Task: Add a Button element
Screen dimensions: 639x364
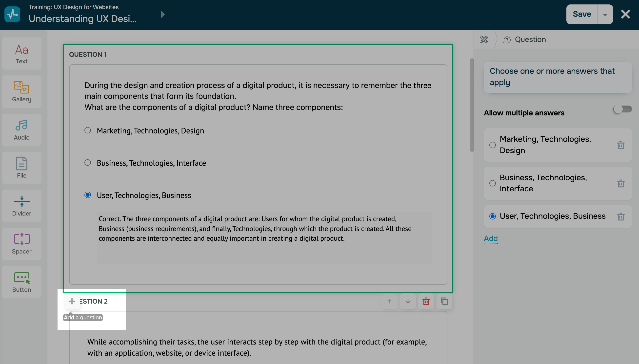Action: point(22,282)
